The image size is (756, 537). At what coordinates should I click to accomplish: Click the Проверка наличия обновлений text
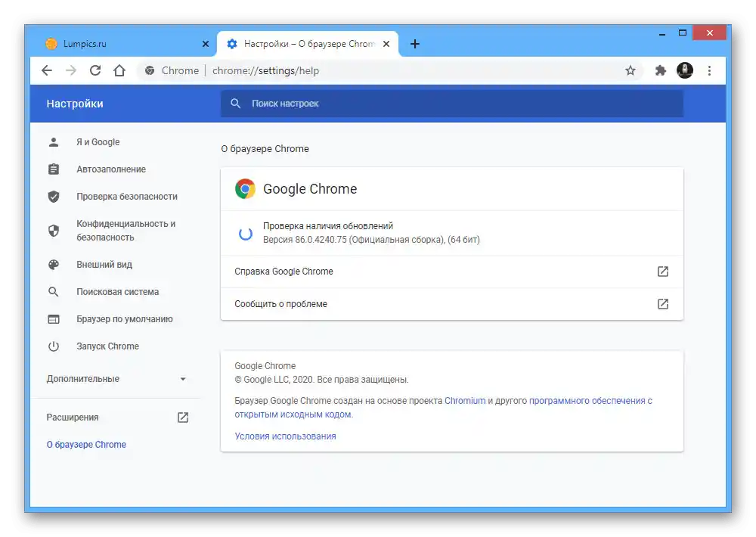click(328, 226)
